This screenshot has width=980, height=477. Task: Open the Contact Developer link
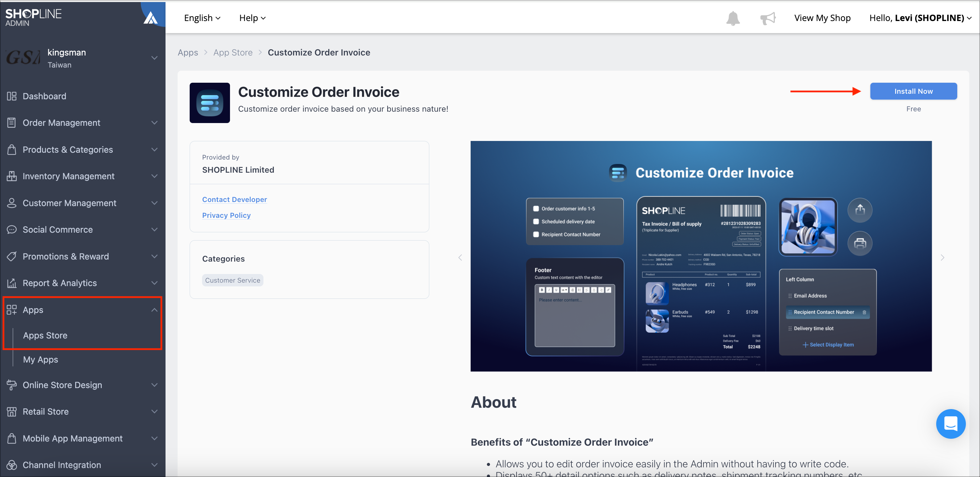pyautogui.click(x=234, y=199)
